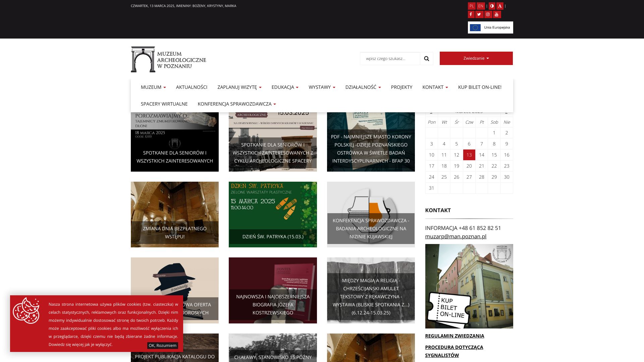Click the muzarp@man.poznan.pl email link
The height and width of the screenshot is (362, 644).
(455, 236)
